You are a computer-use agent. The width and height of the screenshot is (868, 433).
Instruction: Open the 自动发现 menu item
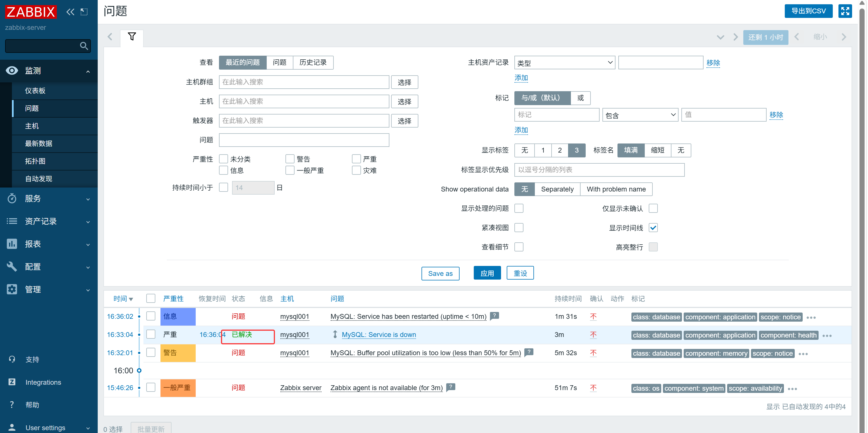[x=55, y=179]
